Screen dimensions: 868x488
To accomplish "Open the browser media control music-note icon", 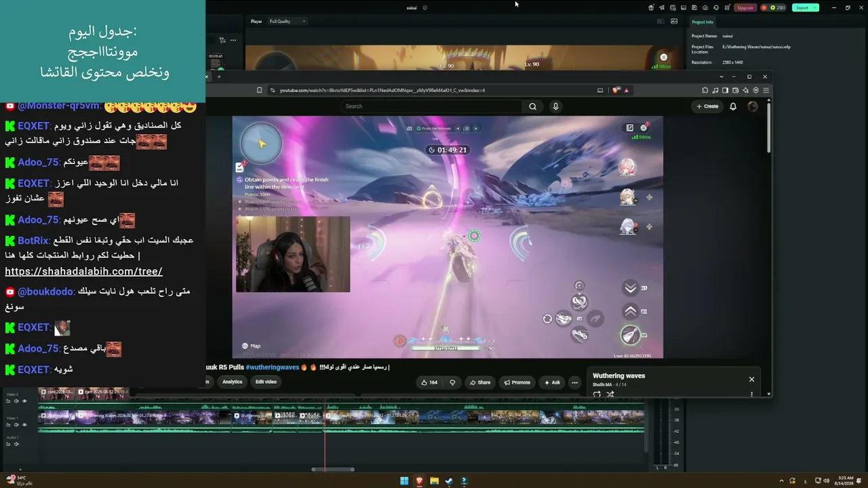I will click(x=715, y=90).
